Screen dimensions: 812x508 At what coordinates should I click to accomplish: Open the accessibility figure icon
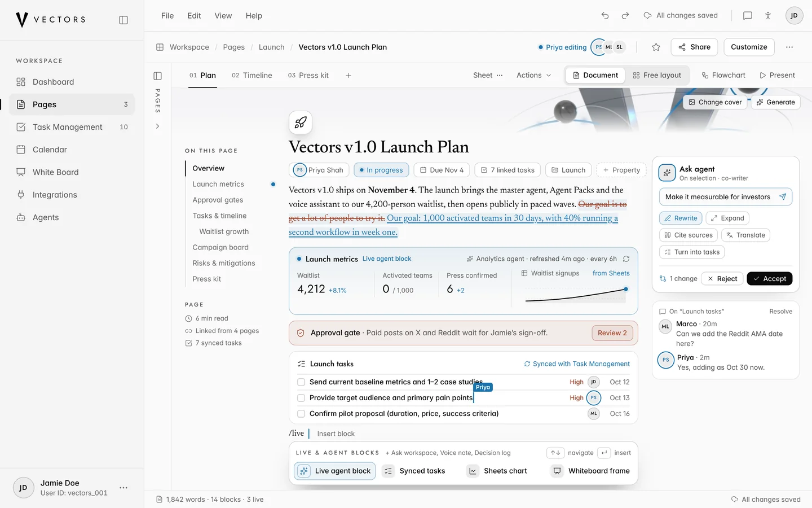[x=768, y=16]
